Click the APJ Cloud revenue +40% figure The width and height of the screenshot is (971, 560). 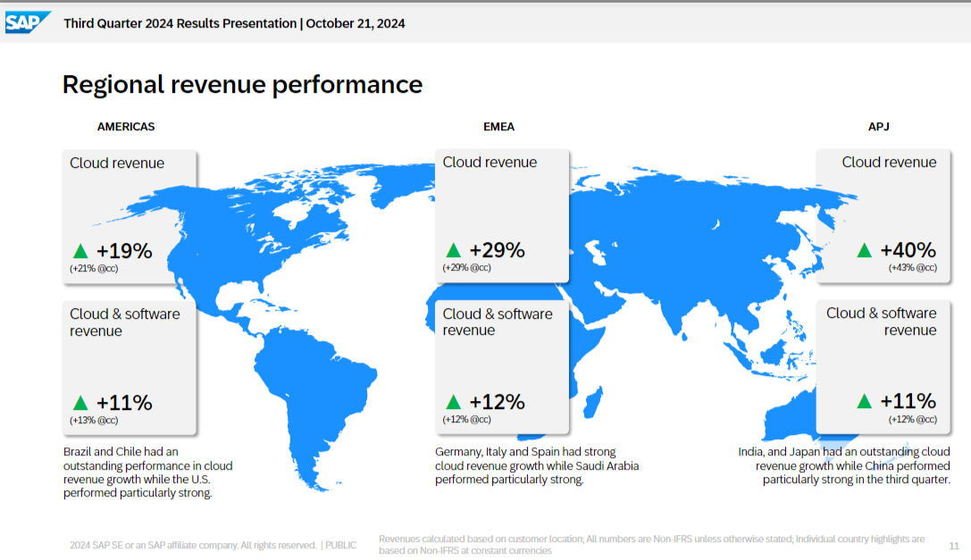[908, 250]
